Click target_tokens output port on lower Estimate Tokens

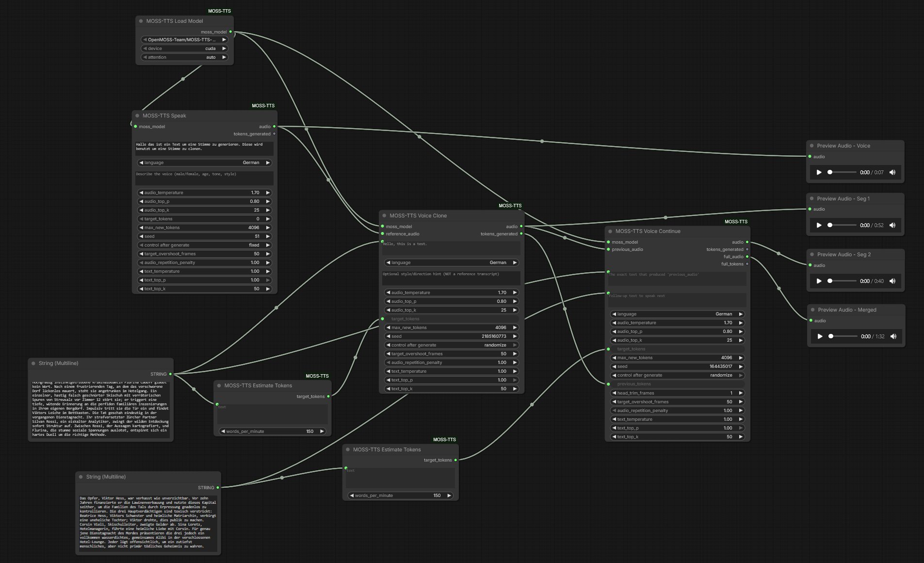point(455,460)
